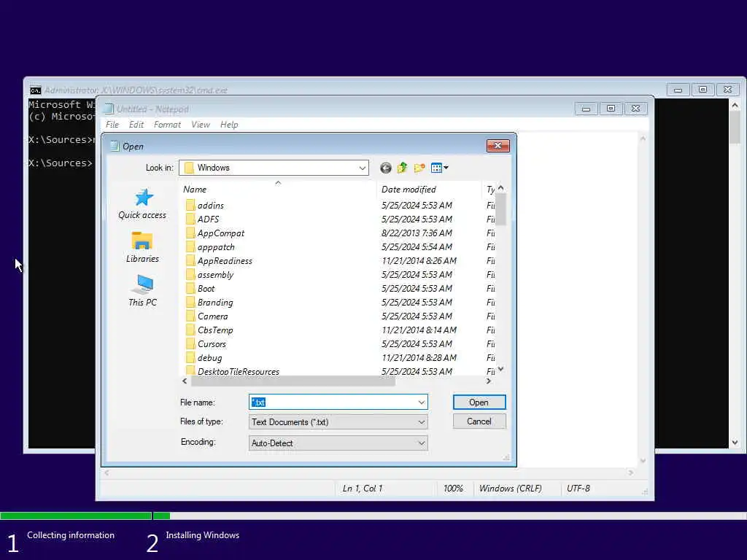
Task: Close the Open dialog with the red X
Action: click(498, 146)
